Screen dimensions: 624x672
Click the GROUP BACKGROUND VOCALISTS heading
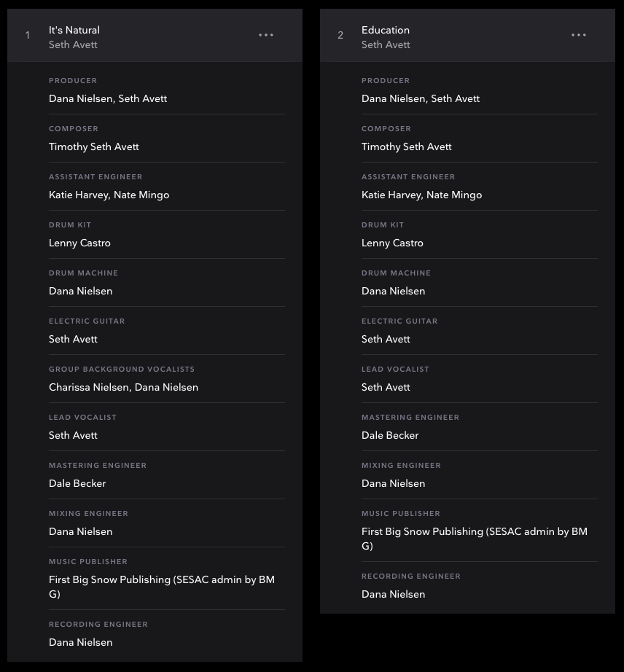122,369
